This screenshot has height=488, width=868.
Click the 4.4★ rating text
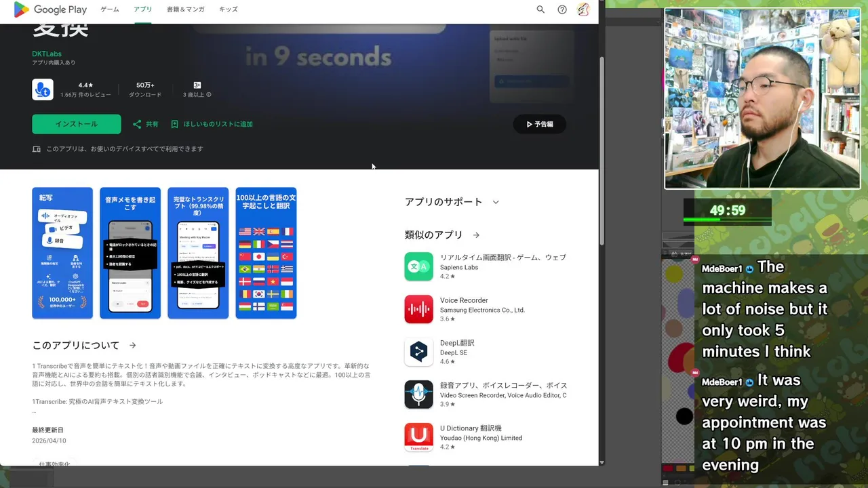85,85
